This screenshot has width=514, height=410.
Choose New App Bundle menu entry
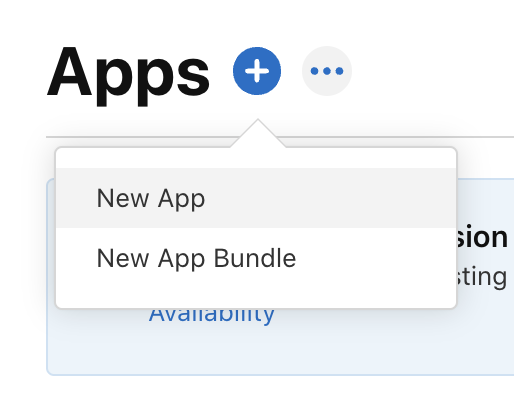196,258
